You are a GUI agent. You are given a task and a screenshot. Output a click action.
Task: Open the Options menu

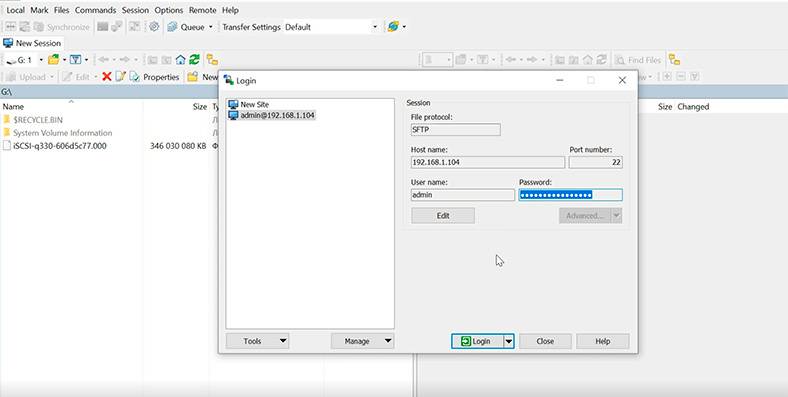click(169, 10)
